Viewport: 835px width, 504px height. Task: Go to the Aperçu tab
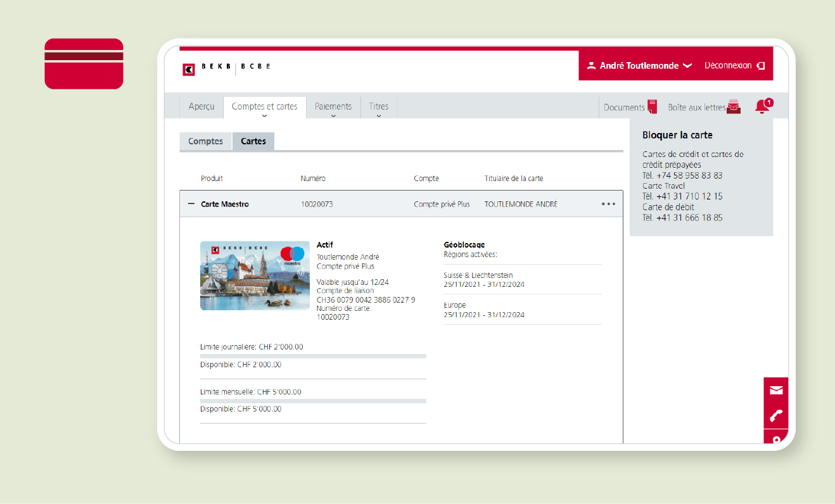tap(201, 107)
